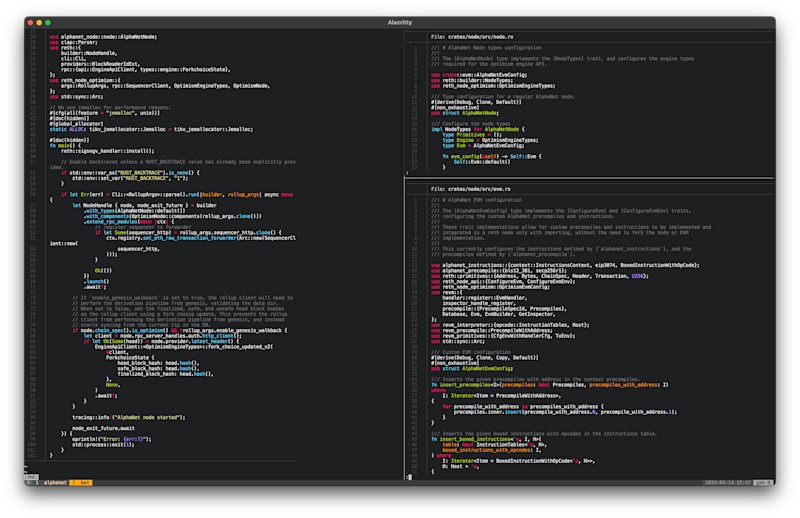Click 'pub struct AlphaNetNode;' line in node.rs

tap(465, 113)
